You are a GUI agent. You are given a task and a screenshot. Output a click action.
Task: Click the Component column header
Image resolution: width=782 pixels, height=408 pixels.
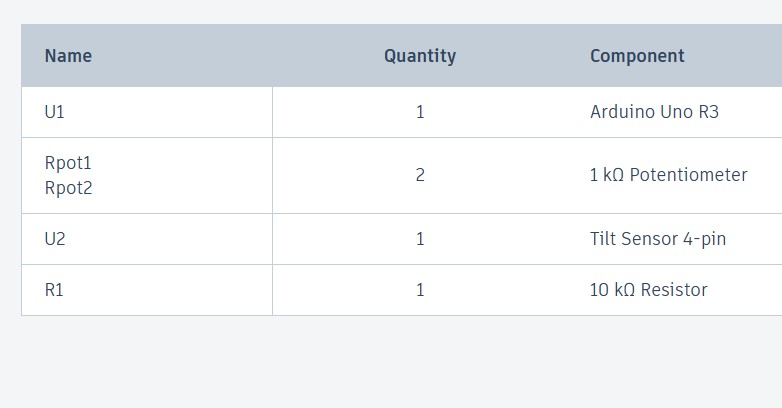[x=637, y=55]
